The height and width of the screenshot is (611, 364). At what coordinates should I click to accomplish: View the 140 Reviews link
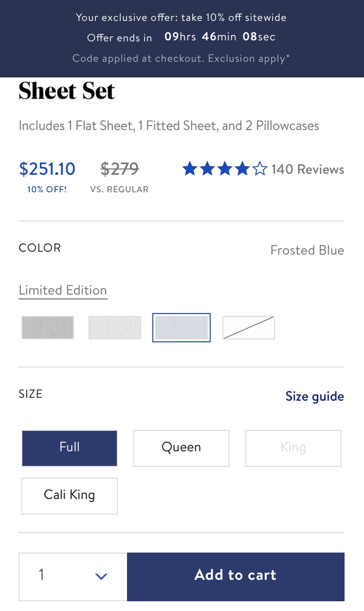(x=308, y=170)
